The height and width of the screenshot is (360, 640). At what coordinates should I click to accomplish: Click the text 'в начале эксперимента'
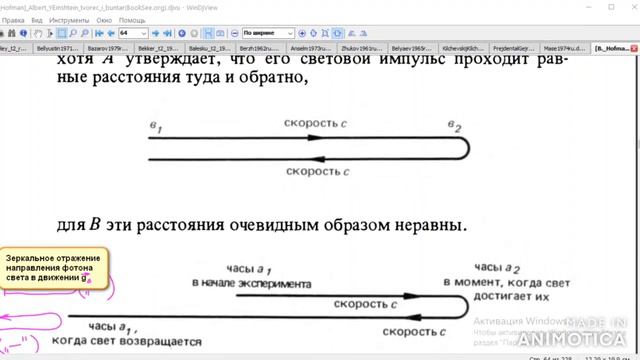(251, 283)
